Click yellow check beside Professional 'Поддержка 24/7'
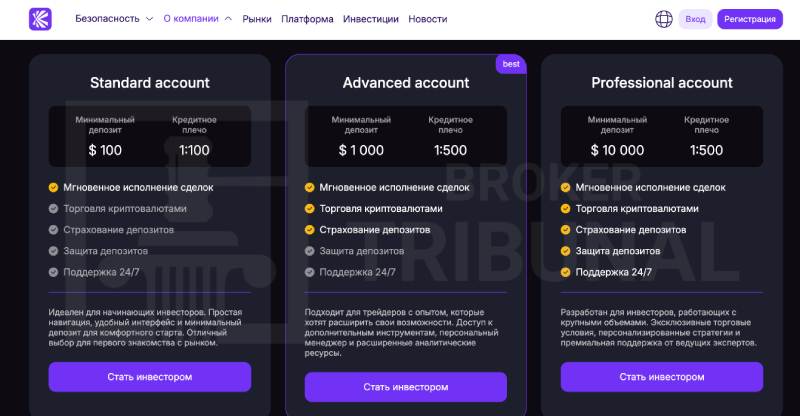This screenshot has width=800, height=416. (x=565, y=272)
